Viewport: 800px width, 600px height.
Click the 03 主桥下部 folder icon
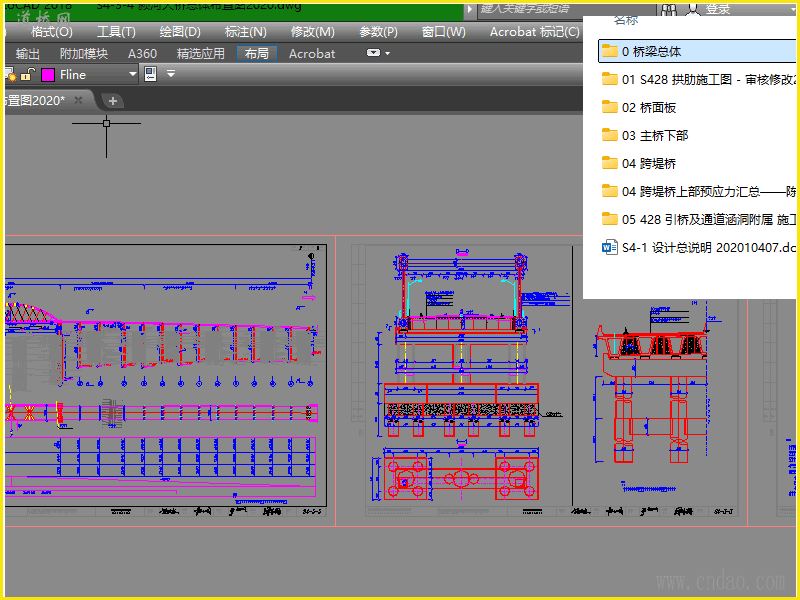pos(609,135)
